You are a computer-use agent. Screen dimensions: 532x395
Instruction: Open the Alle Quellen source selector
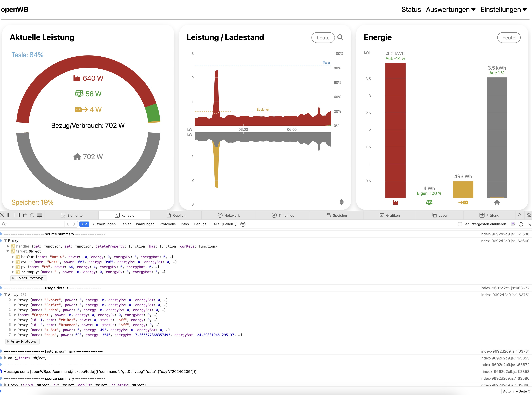pyautogui.click(x=225, y=224)
